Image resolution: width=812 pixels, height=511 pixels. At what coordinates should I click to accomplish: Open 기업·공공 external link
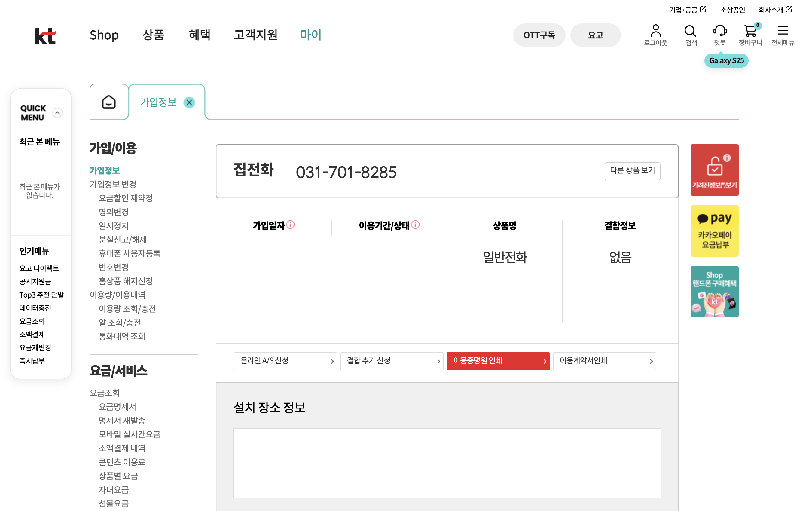point(687,9)
